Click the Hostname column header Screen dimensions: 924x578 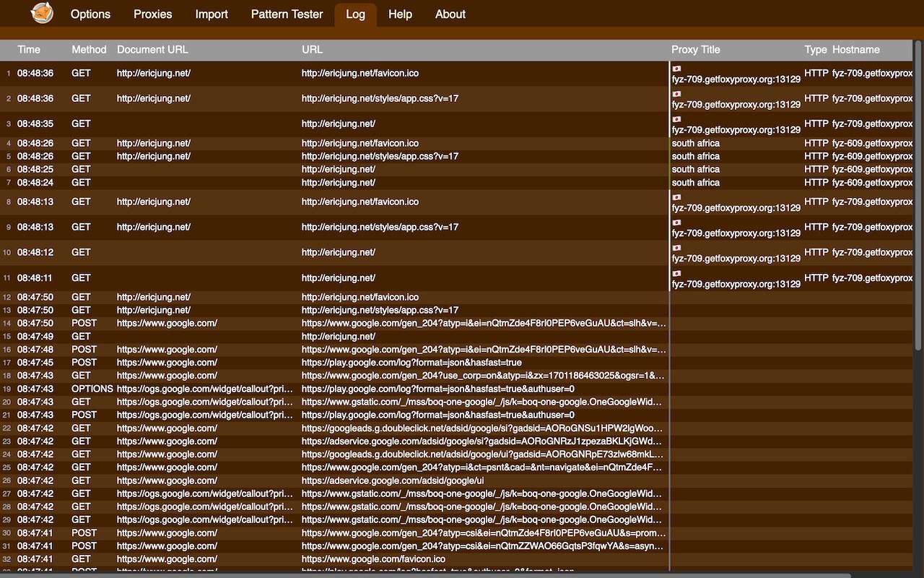[x=856, y=50]
